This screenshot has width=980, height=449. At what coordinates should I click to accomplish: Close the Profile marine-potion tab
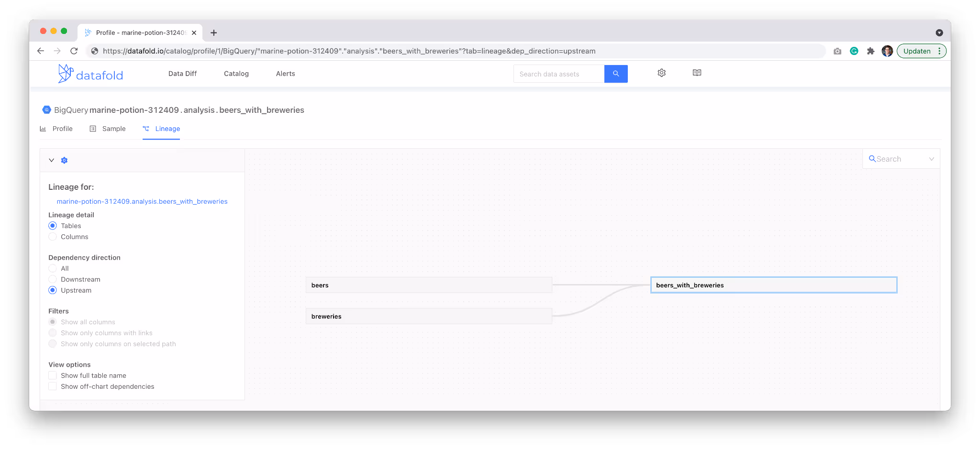pos(194,33)
